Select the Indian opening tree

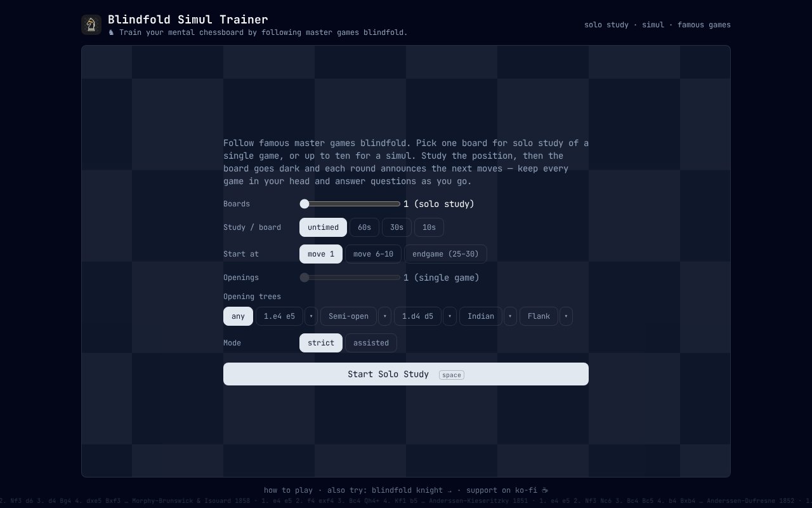tap(481, 316)
